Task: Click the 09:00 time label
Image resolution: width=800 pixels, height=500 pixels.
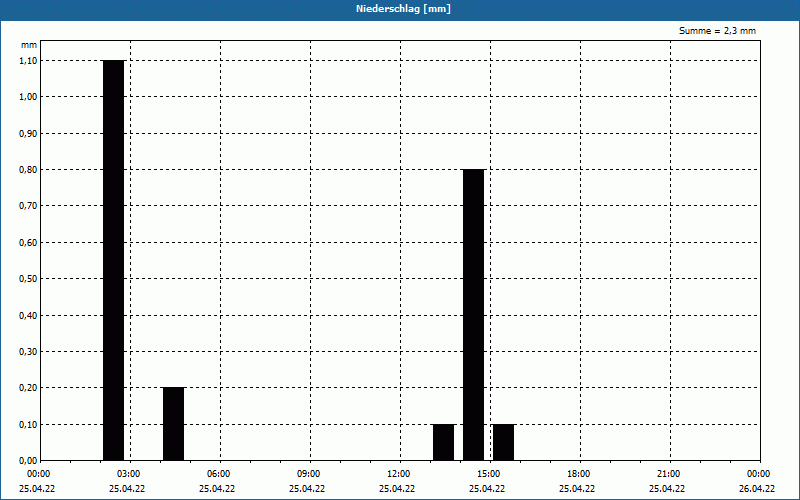Action: [309, 474]
